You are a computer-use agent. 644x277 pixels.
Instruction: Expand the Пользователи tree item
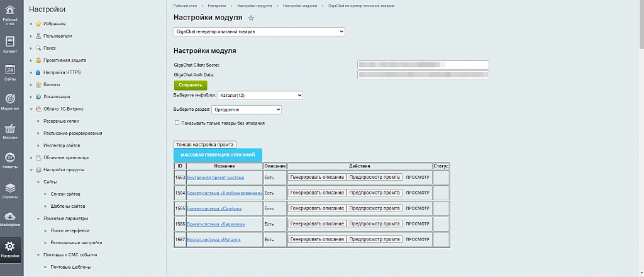tap(31, 36)
